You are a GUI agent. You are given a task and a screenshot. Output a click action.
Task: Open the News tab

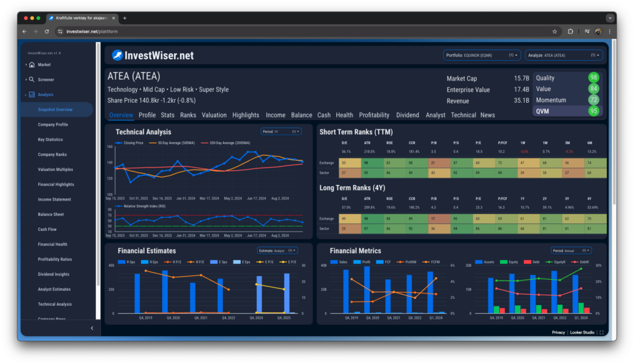(x=488, y=115)
